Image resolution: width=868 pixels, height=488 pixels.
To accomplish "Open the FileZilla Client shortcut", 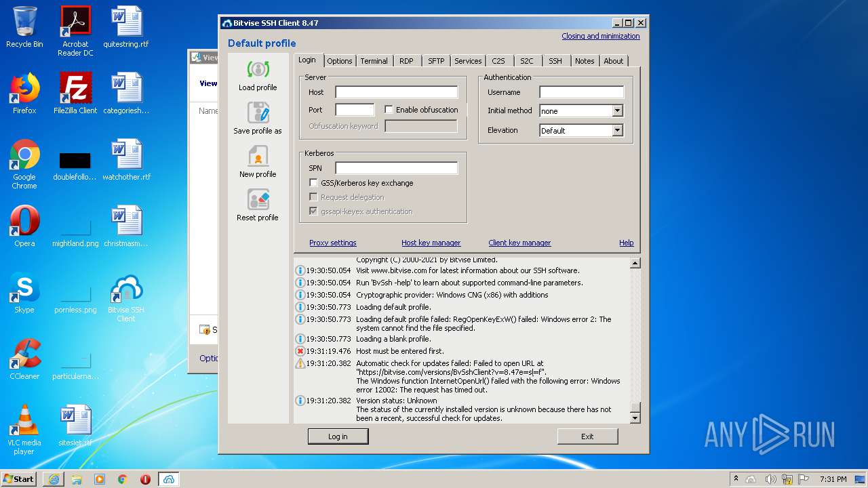I will (75, 94).
